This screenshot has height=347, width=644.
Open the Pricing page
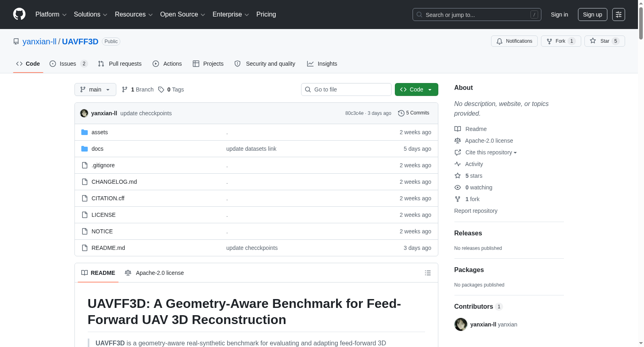[x=266, y=15]
